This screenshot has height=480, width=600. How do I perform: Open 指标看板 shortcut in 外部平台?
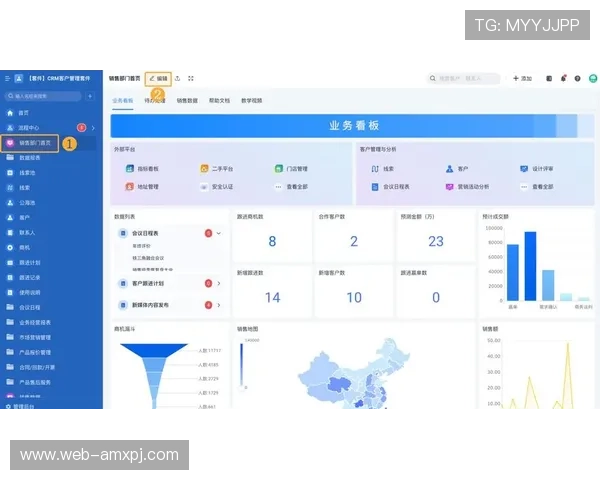(142, 168)
